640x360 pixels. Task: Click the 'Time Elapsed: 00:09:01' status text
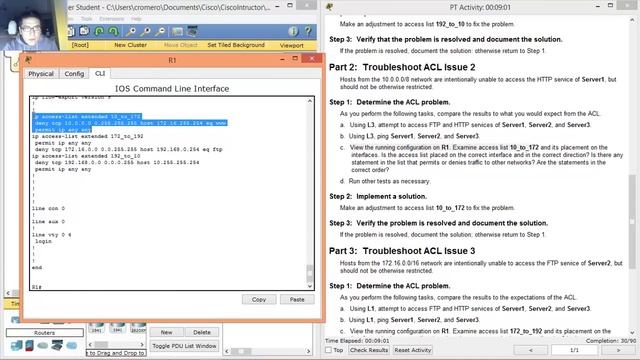(x=357, y=340)
